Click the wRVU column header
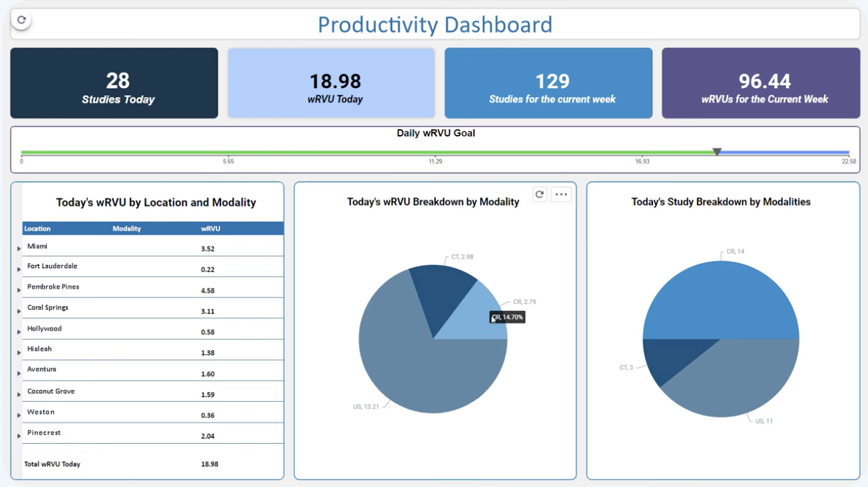This screenshot has width=868, height=487. tap(210, 229)
